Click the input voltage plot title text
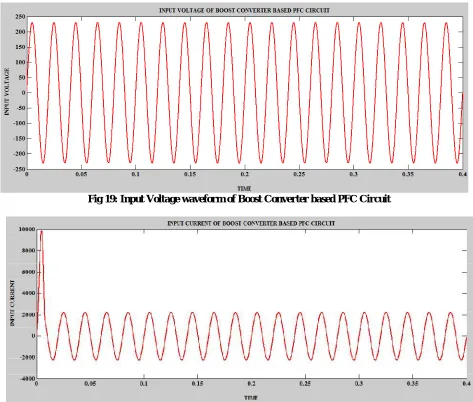473x402 pixels. coord(244,10)
